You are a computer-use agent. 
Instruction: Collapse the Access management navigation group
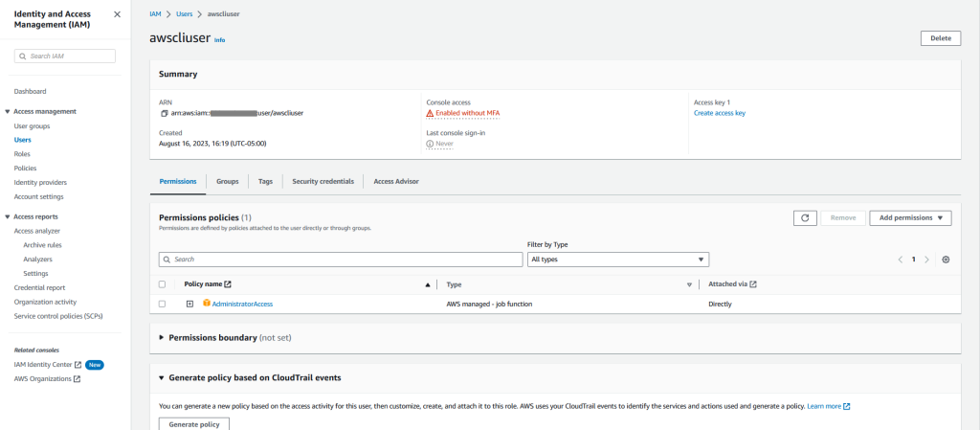8,111
